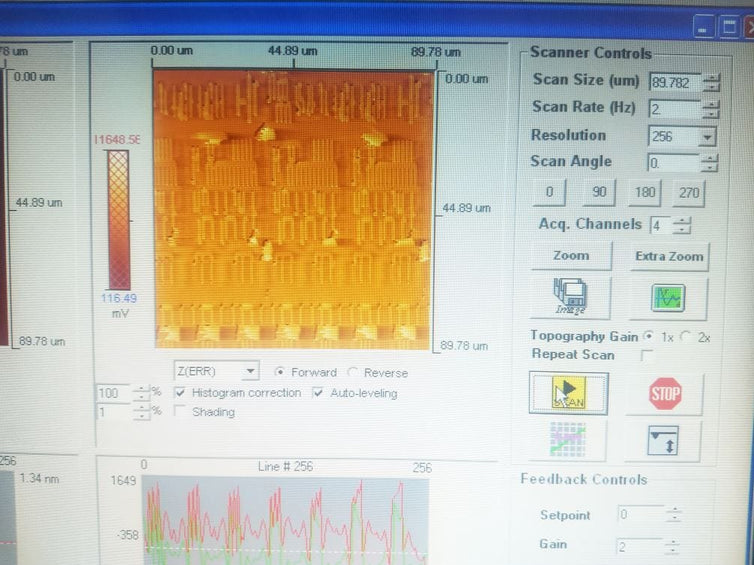Halt scanning with the red STOP icon
The width and height of the screenshot is (754, 565).
[665, 394]
